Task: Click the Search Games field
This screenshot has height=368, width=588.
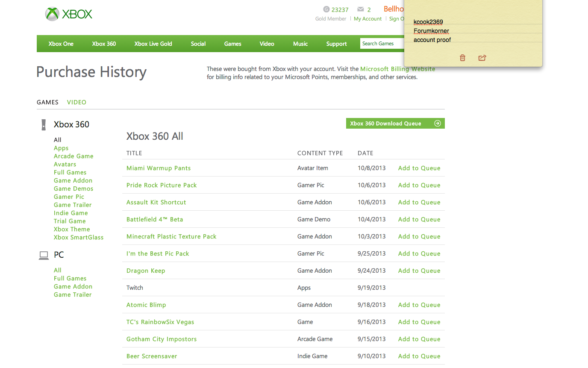Action: [382, 43]
